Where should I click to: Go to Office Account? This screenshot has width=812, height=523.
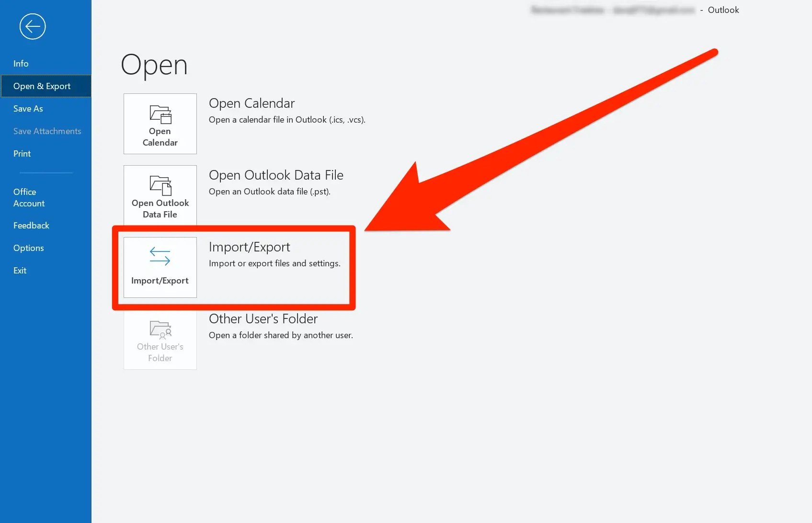pos(29,197)
